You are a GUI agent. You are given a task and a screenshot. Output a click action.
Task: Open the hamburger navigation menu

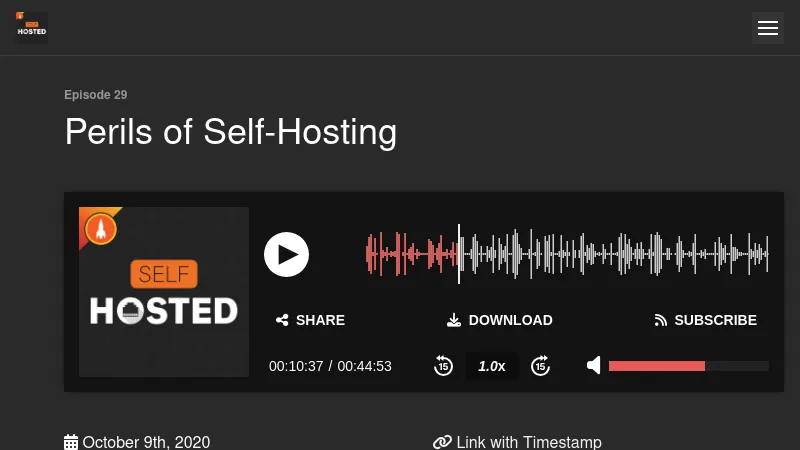[768, 28]
